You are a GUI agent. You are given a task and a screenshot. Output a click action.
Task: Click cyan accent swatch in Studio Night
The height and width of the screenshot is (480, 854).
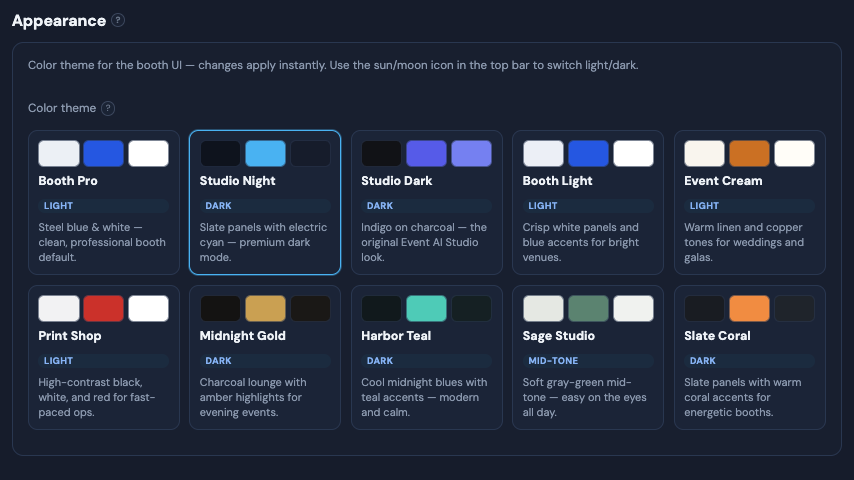[265, 153]
